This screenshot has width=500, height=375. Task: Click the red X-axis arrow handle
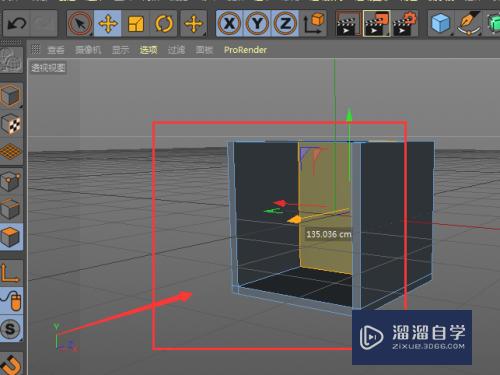[280, 203]
